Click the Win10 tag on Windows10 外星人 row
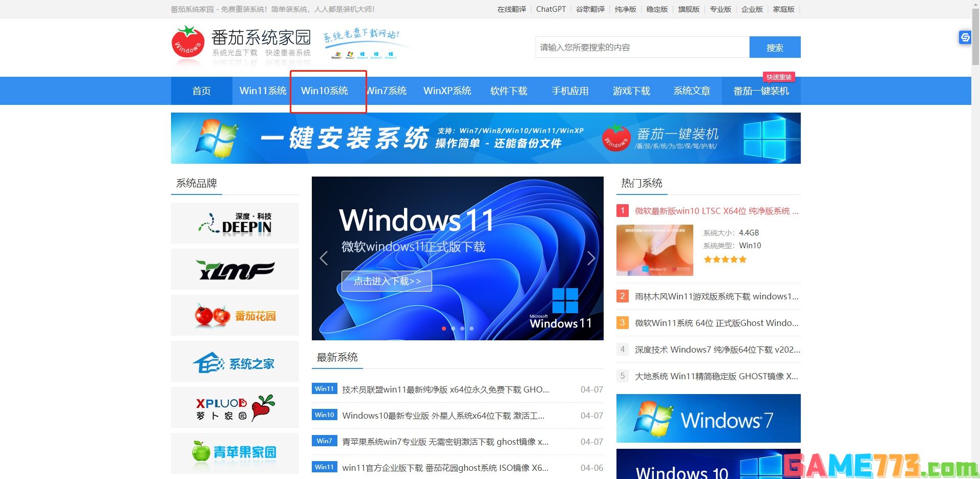Screen dimensions: 980x479 click(324, 415)
